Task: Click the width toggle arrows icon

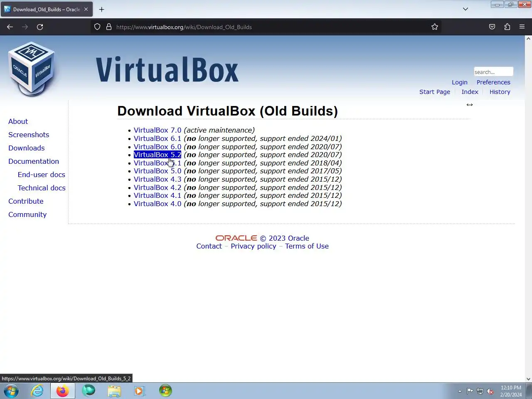Action: point(470,105)
